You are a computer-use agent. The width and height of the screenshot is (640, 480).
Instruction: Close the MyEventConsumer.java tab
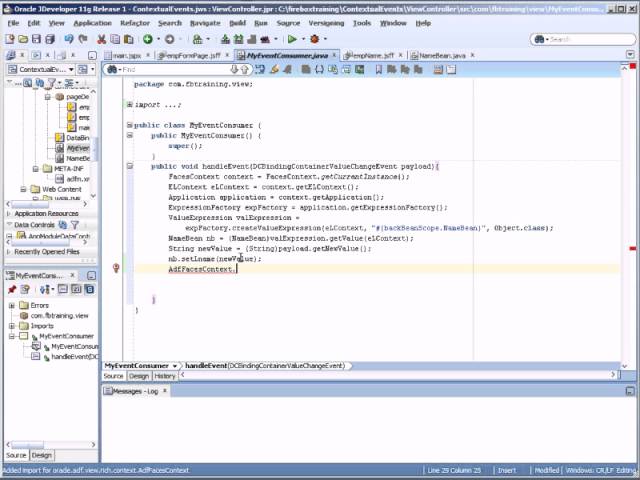(x=334, y=55)
